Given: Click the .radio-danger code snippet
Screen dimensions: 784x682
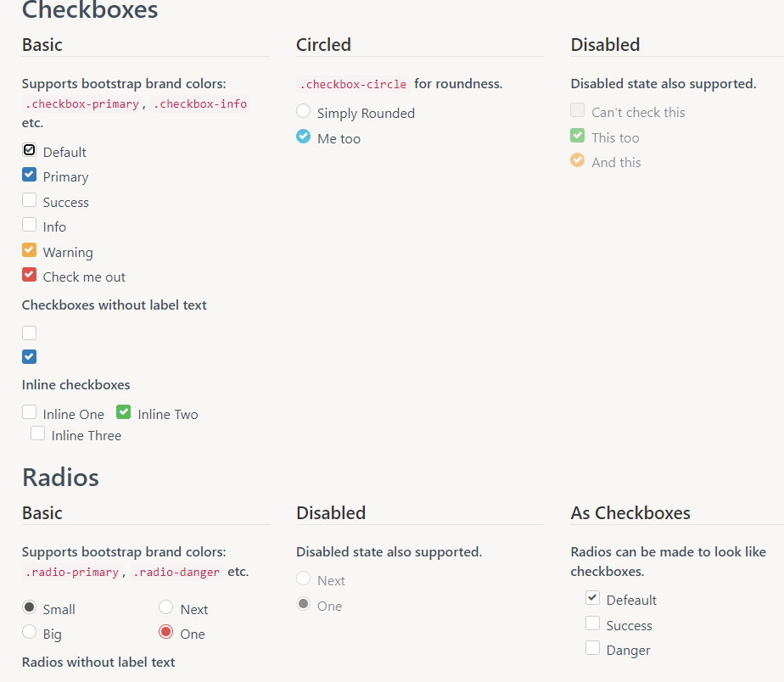Looking at the screenshot, I should tap(176, 572).
